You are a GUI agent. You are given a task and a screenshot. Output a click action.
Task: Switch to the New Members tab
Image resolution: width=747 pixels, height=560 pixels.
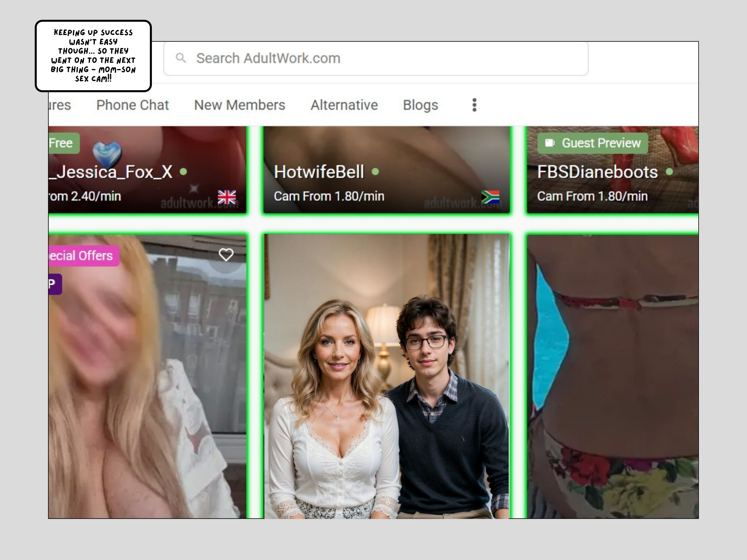coord(239,105)
